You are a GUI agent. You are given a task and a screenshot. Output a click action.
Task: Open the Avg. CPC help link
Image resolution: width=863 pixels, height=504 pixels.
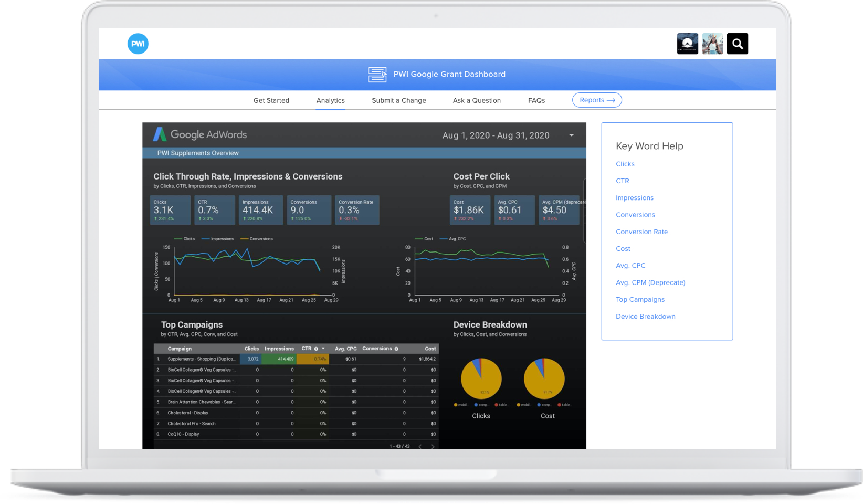630,266
